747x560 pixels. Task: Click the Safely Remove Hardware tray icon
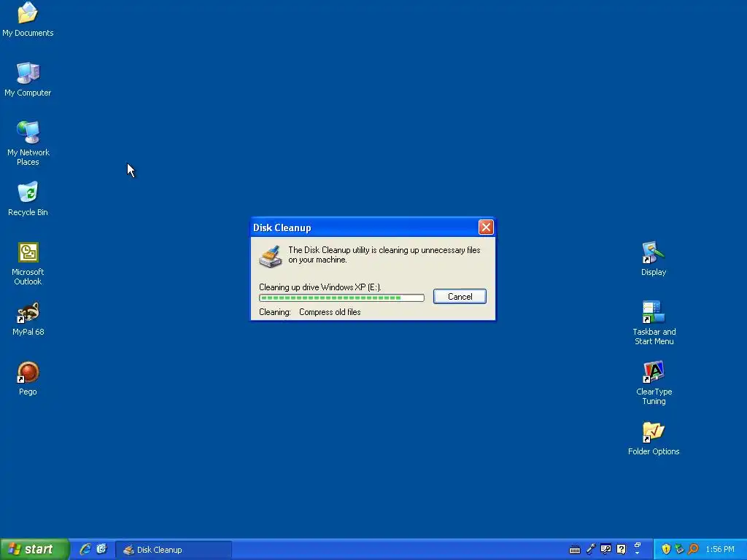click(679, 549)
